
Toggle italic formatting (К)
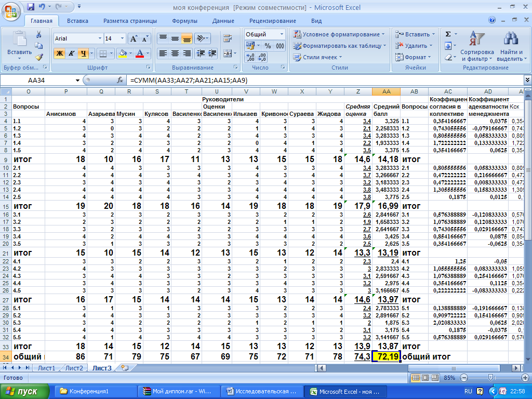point(71,54)
